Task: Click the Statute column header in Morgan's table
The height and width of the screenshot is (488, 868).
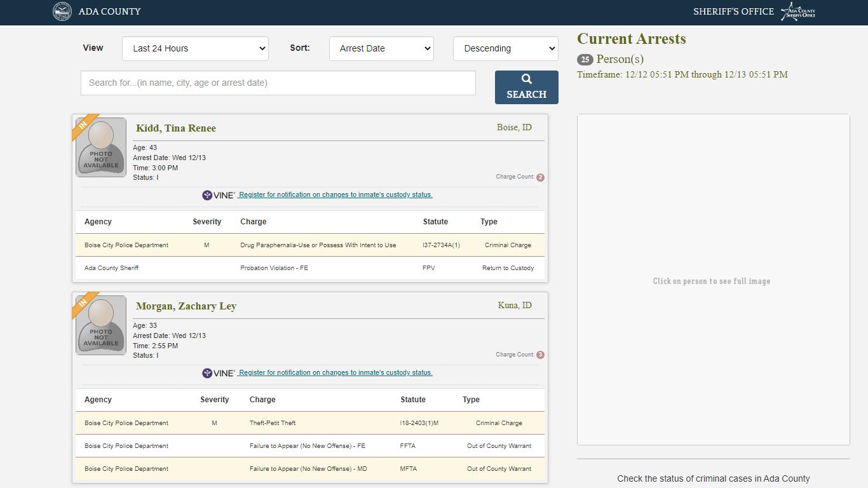Action: 413,400
